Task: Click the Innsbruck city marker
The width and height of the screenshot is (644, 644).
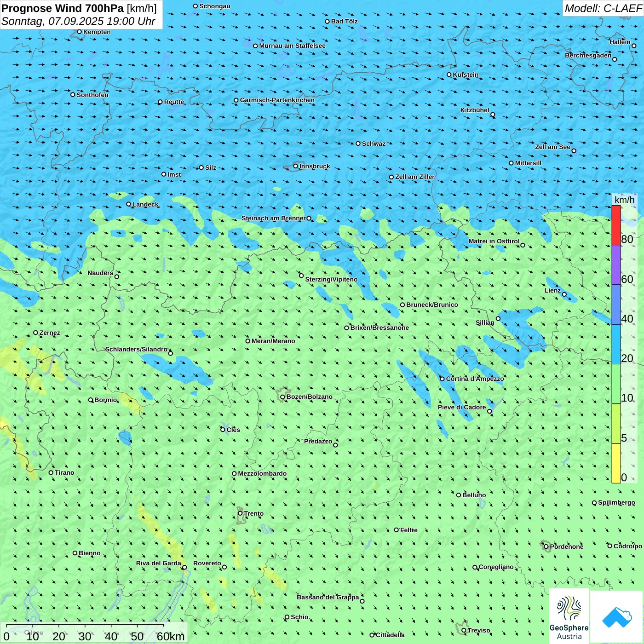Action: pos(296,166)
